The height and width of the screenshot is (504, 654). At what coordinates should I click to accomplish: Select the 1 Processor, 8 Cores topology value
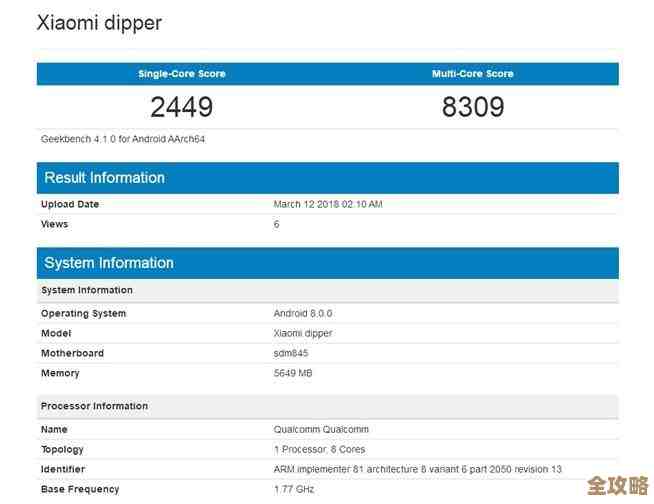coord(321,449)
